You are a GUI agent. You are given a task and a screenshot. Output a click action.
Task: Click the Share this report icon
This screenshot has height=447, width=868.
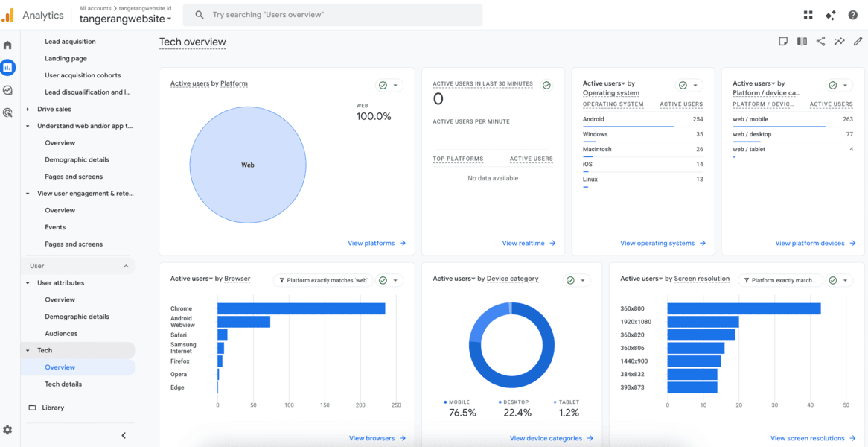(x=820, y=42)
